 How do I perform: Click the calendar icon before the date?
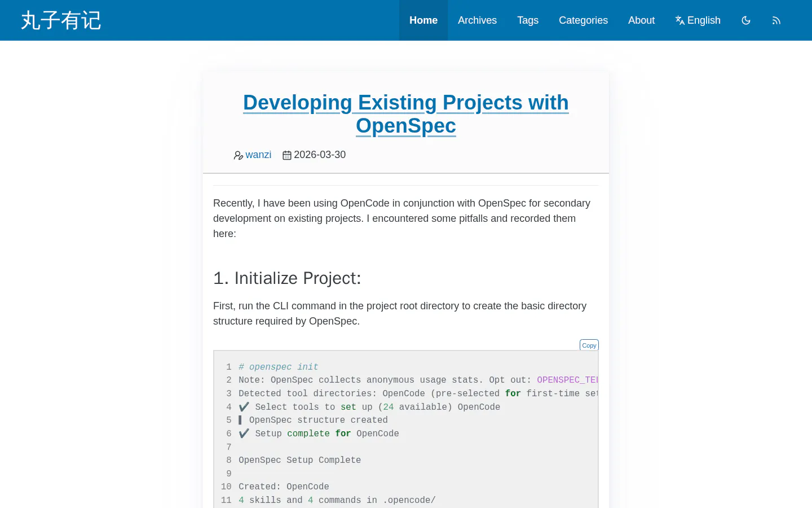(287, 155)
